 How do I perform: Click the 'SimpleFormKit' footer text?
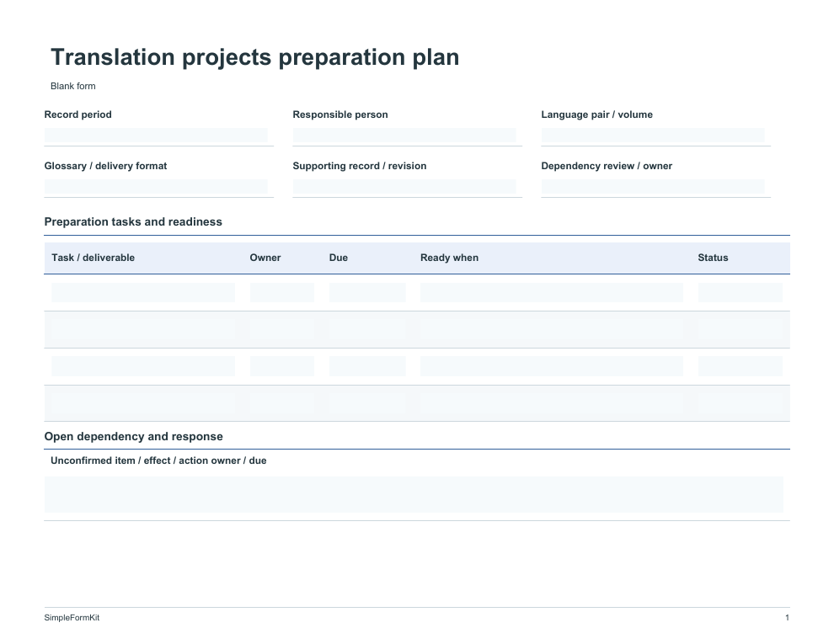tap(72, 617)
